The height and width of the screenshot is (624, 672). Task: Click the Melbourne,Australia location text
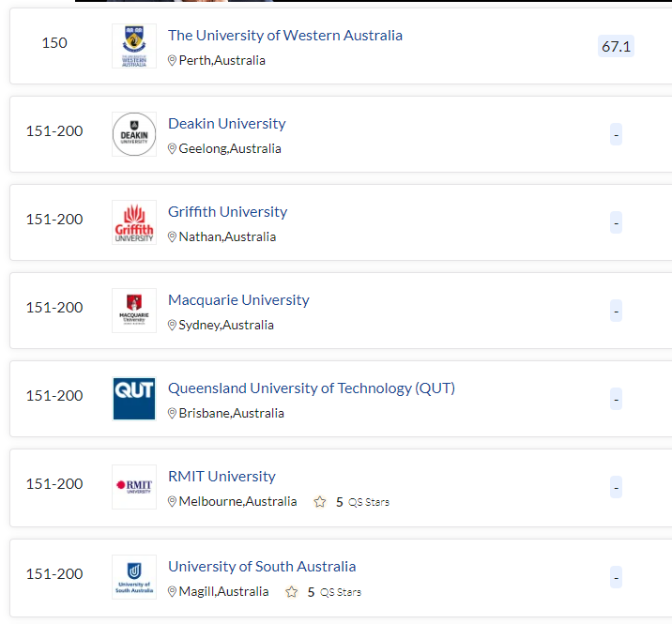[x=237, y=501]
